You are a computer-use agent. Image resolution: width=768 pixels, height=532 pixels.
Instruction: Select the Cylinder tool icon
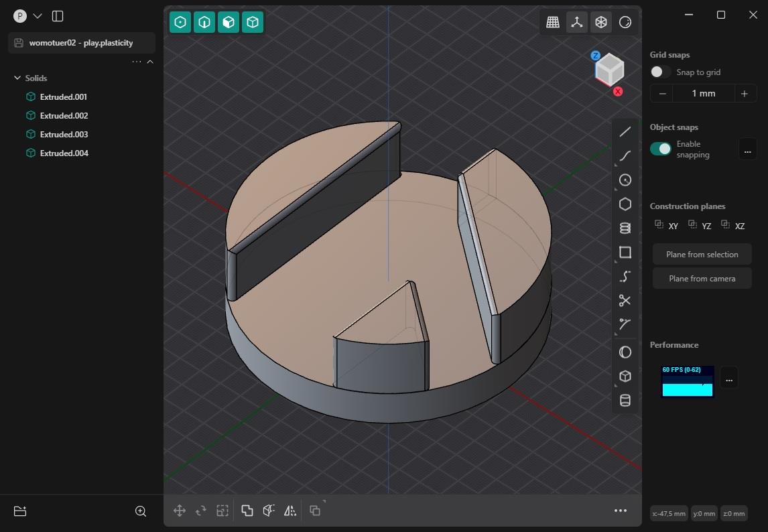pos(625,401)
